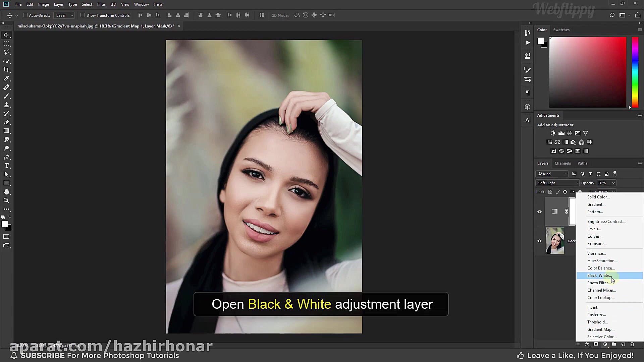Click the Background layer thumbnail
Screen dimensions: 644x362
pyautogui.click(x=555, y=241)
